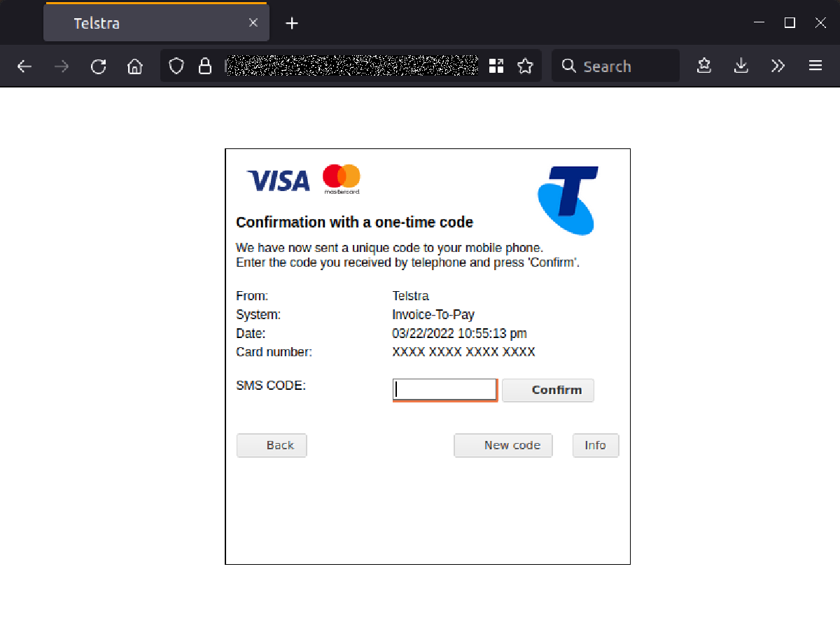840x632 pixels.
Task: Expand the overflow toolbar chevron
Action: pos(778,65)
